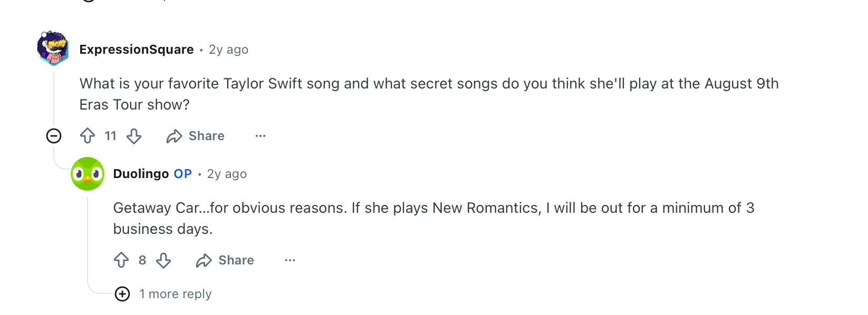Upvote ExpressionSquare's Taylor Swift comment
The width and height of the screenshot is (868, 315).
[x=88, y=136]
